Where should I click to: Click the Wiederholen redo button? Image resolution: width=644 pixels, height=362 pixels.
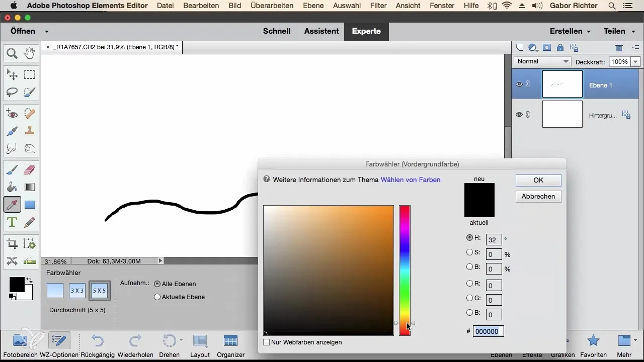tap(135, 344)
